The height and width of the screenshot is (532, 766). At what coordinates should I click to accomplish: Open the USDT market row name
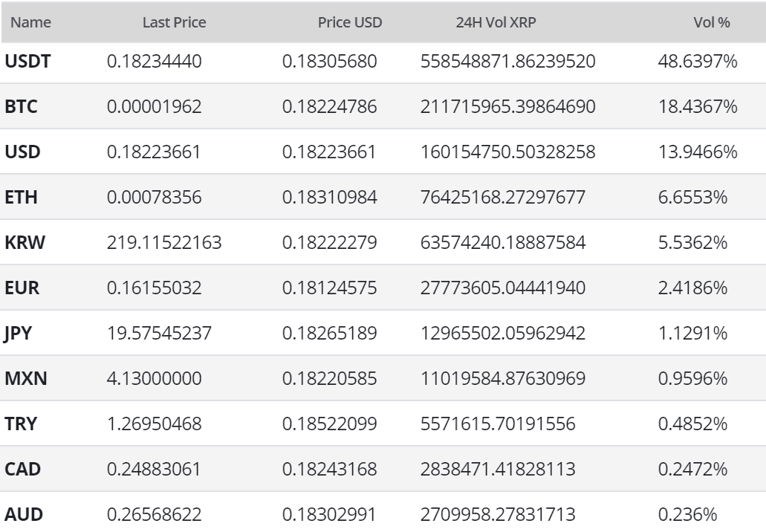[x=28, y=62]
